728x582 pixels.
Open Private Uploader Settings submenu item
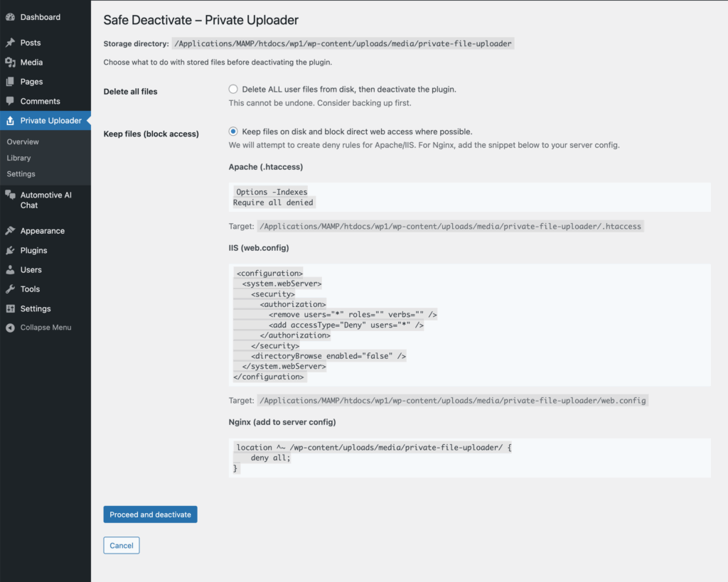(21, 173)
